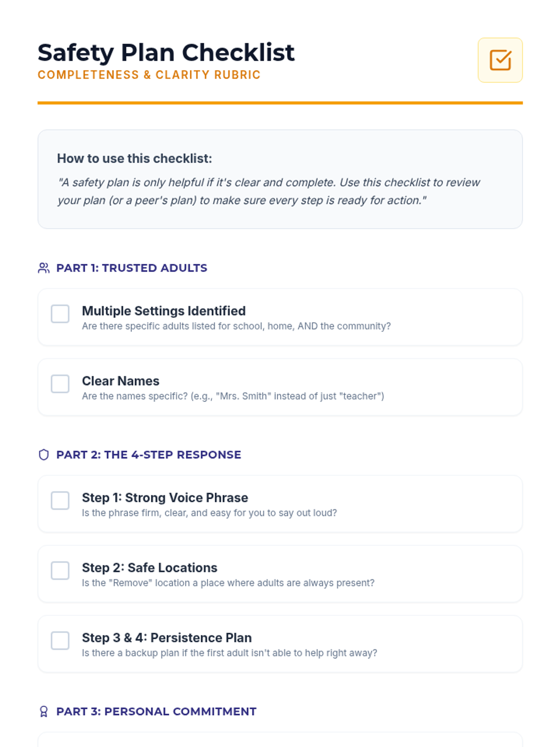This screenshot has width=560, height=747.
Task: Check the Multiple Settings Identified box
Action: [x=60, y=314]
